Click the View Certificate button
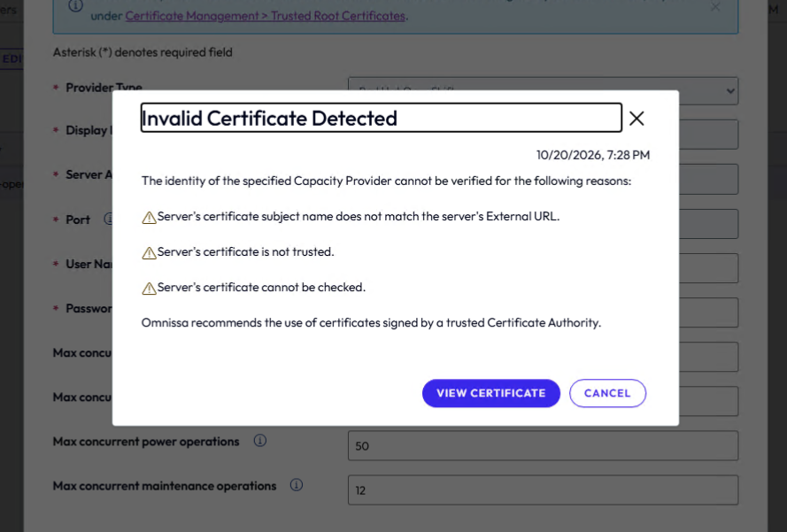The height and width of the screenshot is (532, 787). pyautogui.click(x=490, y=393)
